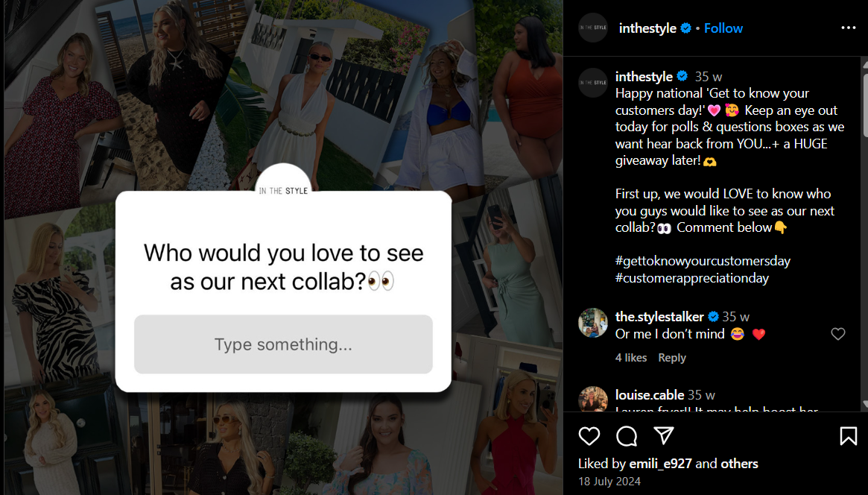Open the three-dot more options menu
Screen dimensions: 868x495
(x=848, y=28)
